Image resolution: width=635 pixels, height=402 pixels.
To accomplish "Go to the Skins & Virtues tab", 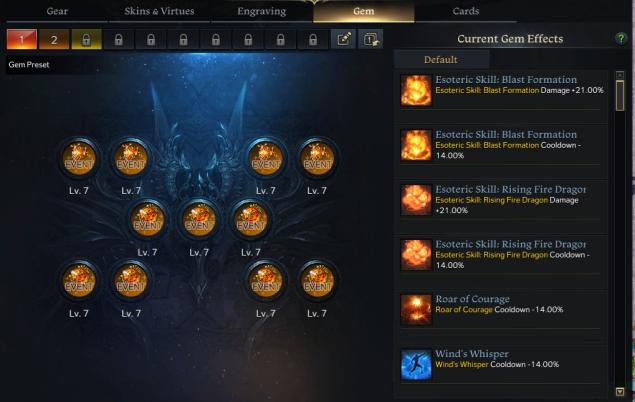I will point(159,11).
